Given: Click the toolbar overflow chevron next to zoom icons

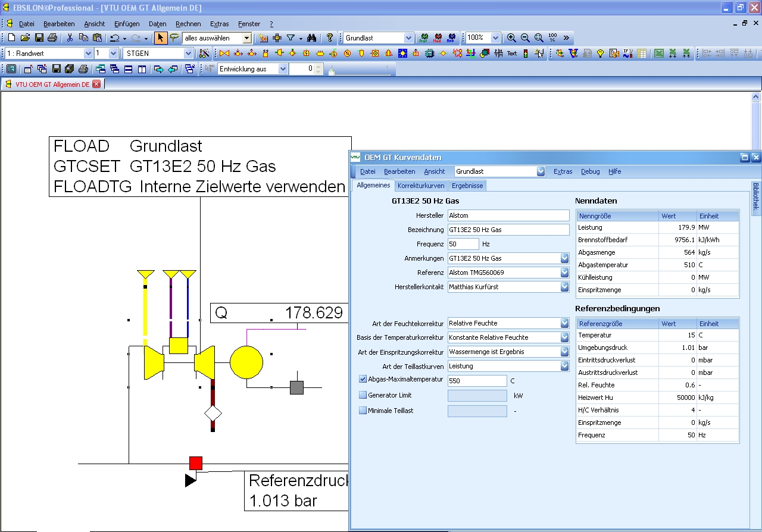Looking at the screenshot, I should (x=566, y=38).
